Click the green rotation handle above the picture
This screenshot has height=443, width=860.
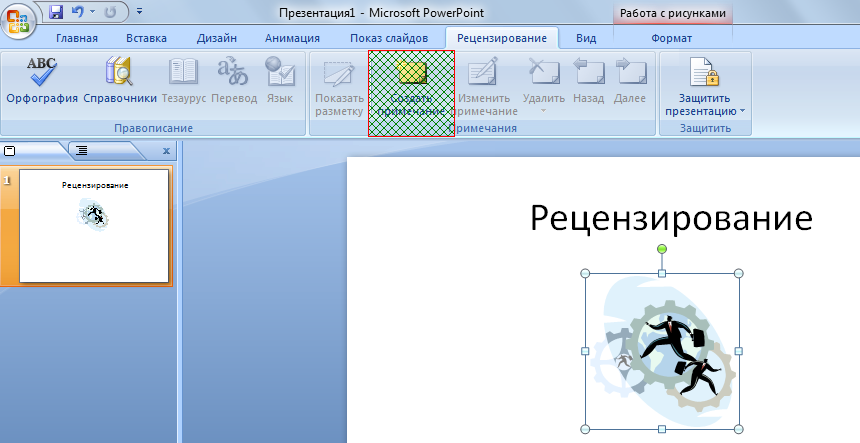coord(662,249)
